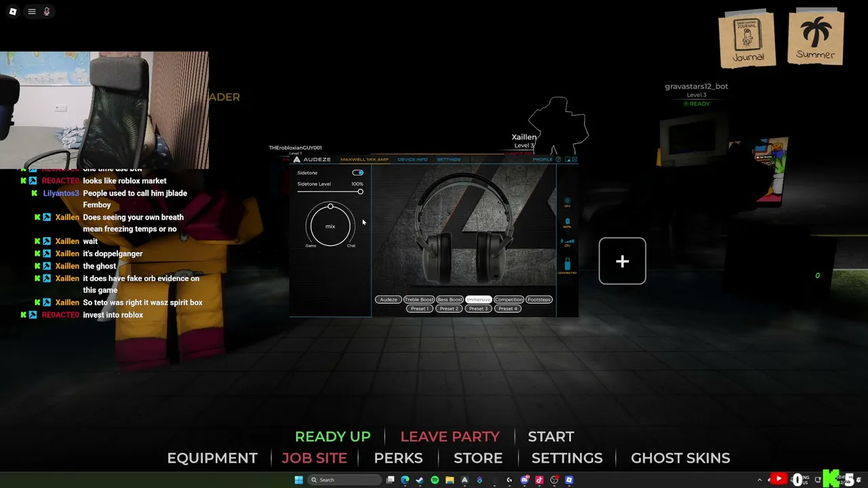The height and width of the screenshot is (488, 868).
Task: Open Logitech G Hub from taskbar
Action: pyautogui.click(x=509, y=480)
